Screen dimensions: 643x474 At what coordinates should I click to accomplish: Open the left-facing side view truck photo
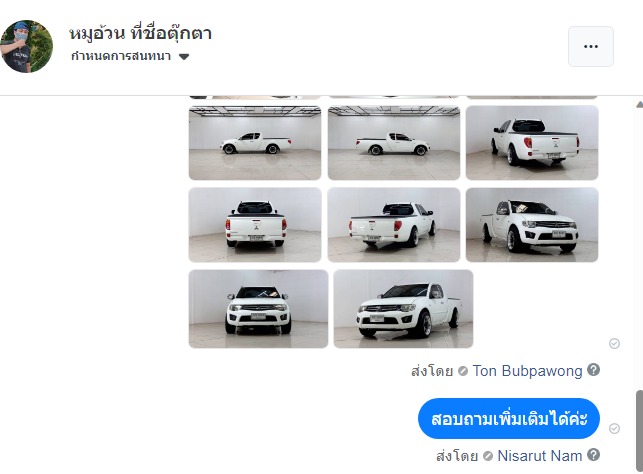click(255, 143)
